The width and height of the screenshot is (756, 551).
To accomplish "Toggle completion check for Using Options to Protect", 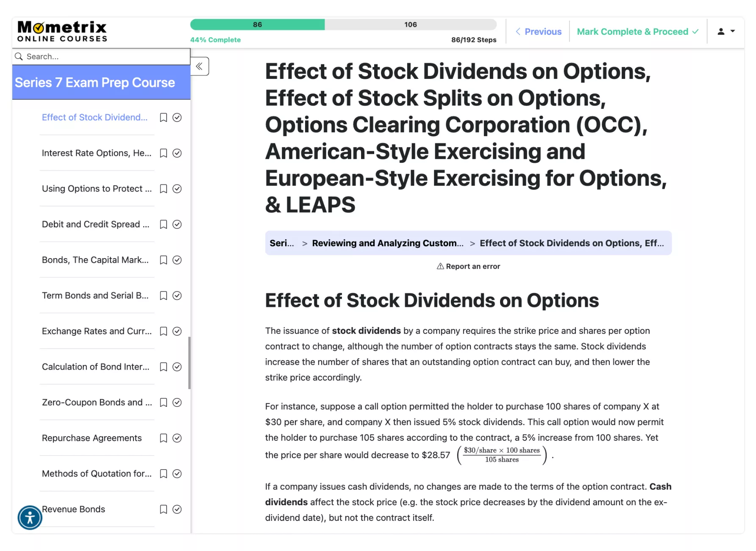I will point(177,189).
